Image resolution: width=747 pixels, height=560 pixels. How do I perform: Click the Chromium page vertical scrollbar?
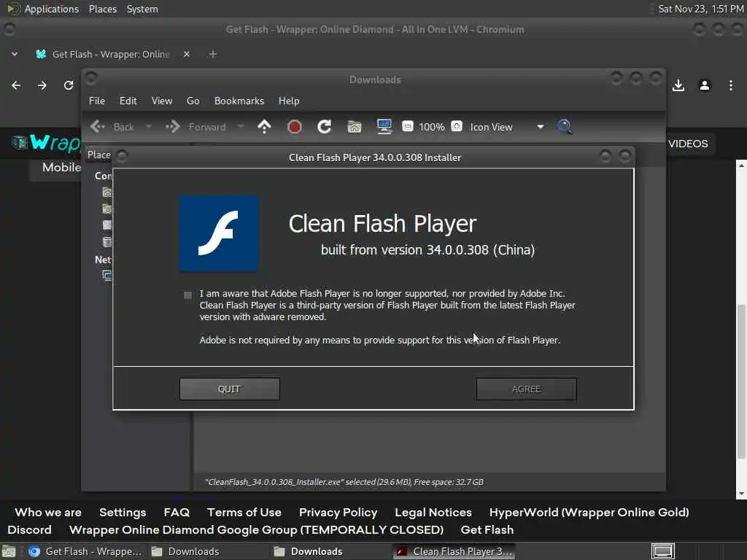pos(741,381)
